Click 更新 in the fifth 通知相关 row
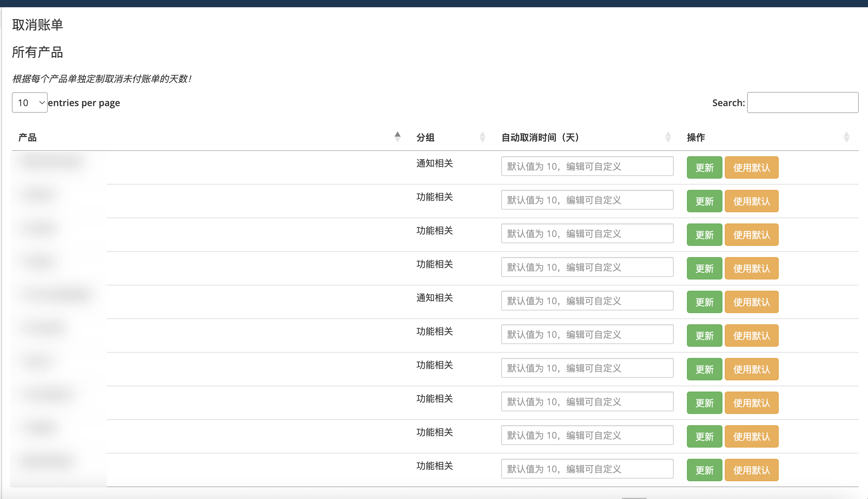 pos(704,302)
